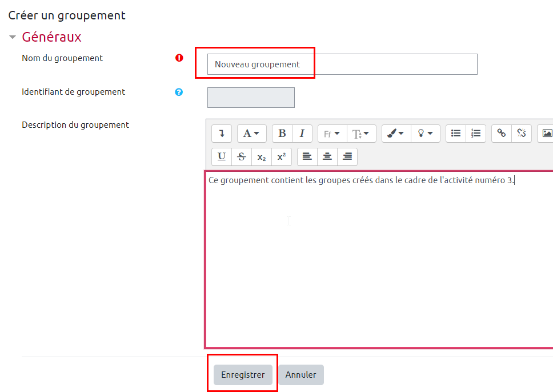553x392 pixels.
Task: Click the Enregistrer button
Action: 243,375
